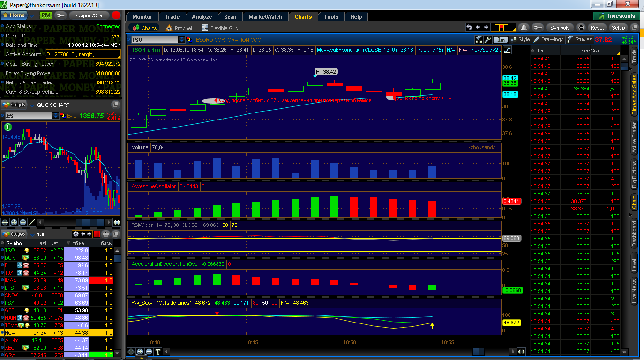Open the Prophet sub-tab

179,28
